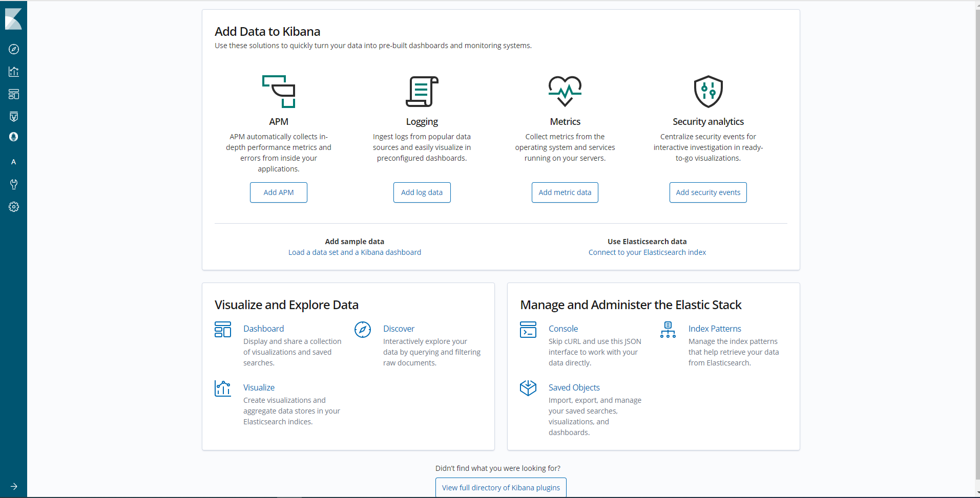Open Dev Tools wrench icon in sidebar
Screen dimensions: 980x498
pos(14,184)
